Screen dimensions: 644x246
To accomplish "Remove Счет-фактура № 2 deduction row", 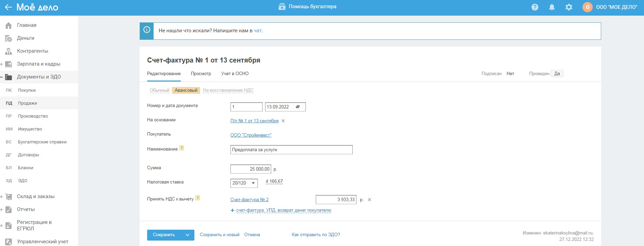I will tap(369, 200).
